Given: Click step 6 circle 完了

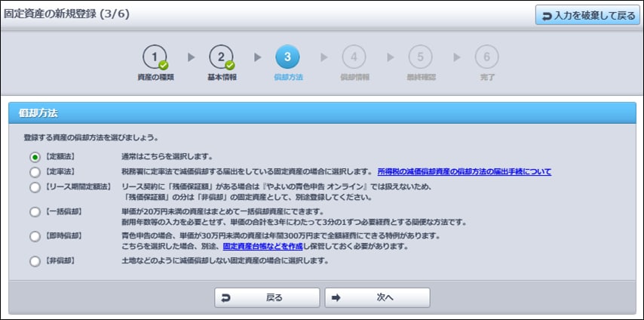Looking at the screenshot, I should pos(486,57).
